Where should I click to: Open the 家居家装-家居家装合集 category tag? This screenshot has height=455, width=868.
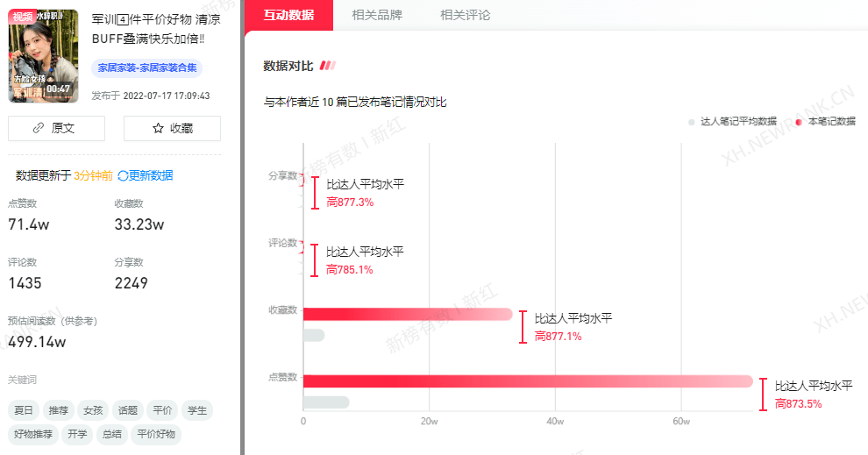147,68
